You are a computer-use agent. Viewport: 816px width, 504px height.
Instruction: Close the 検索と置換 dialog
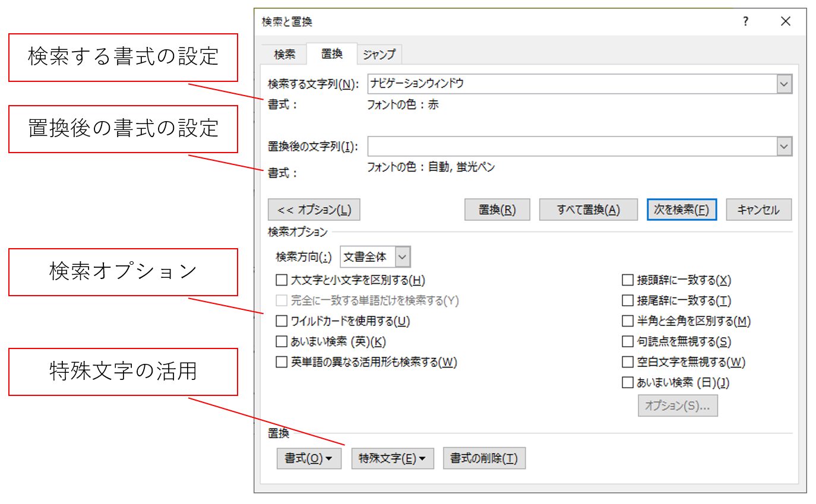785,22
